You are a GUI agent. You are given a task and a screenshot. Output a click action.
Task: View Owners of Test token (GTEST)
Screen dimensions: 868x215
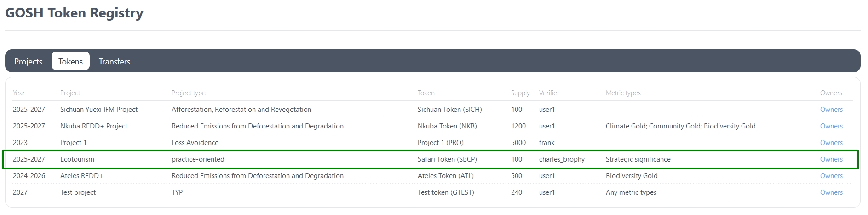[x=831, y=192]
